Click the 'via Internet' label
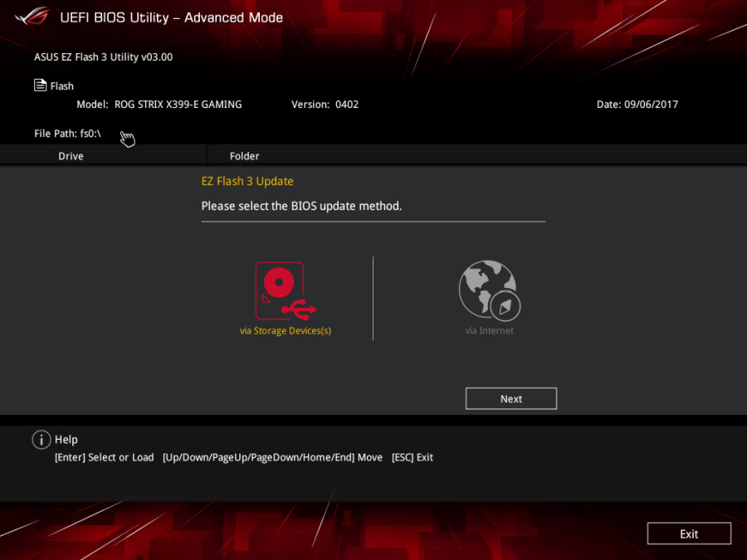 pos(489,330)
